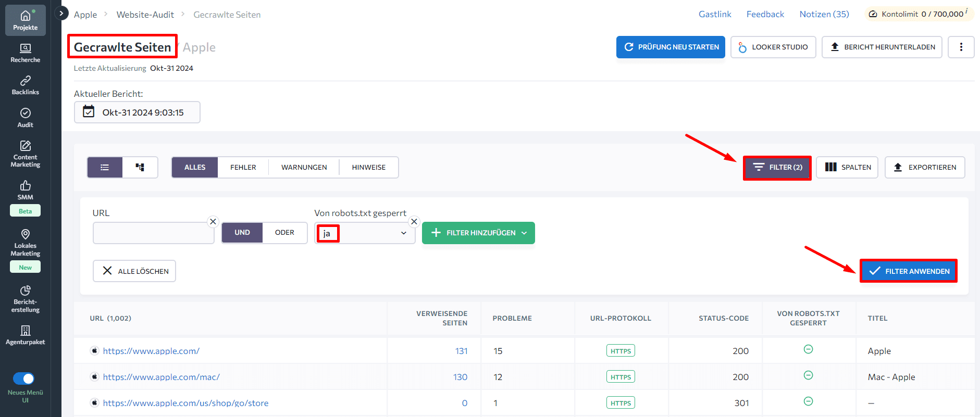Open Looker Studio
The width and height of the screenshot is (980, 417).
click(x=773, y=47)
